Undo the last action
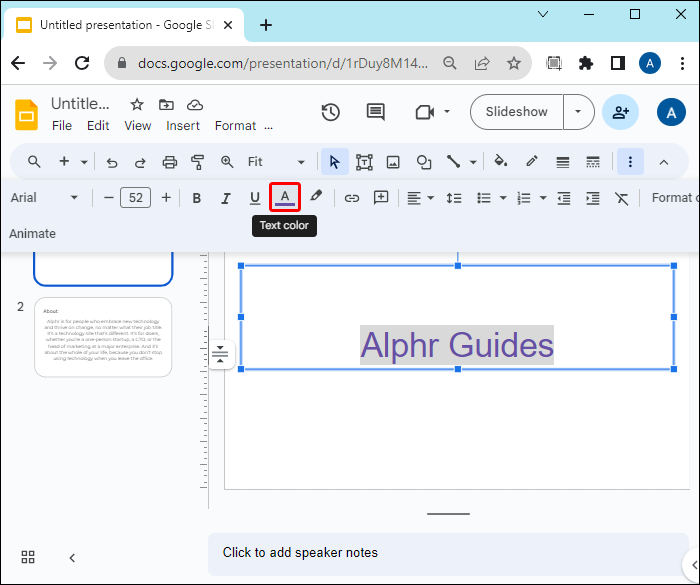700x585 pixels. [x=112, y=163]
